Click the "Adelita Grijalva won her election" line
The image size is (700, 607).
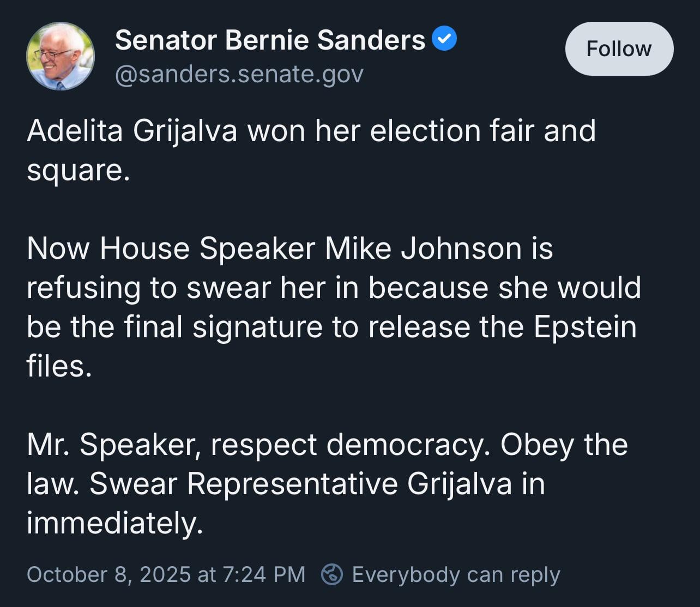click(311, 131)
